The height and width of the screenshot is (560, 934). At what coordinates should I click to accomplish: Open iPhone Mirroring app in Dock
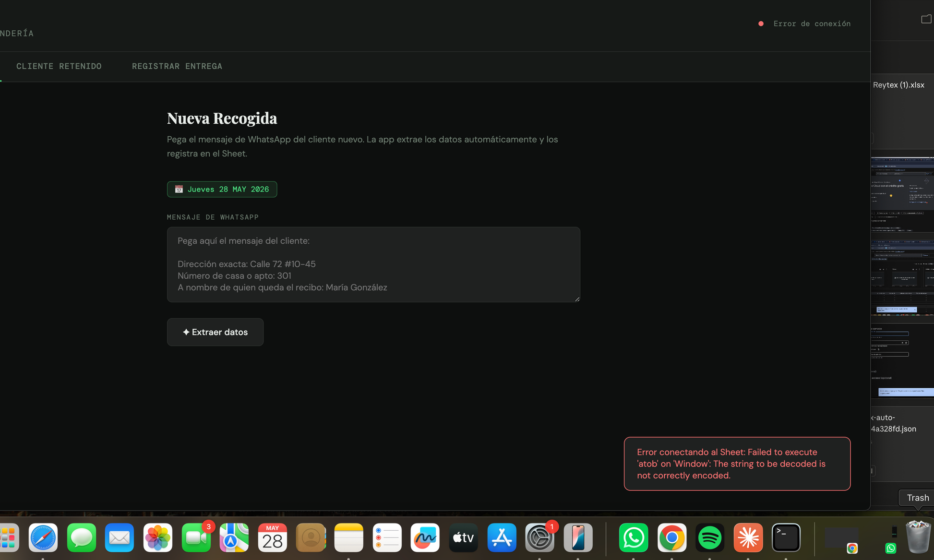click(x=578, y=537)
